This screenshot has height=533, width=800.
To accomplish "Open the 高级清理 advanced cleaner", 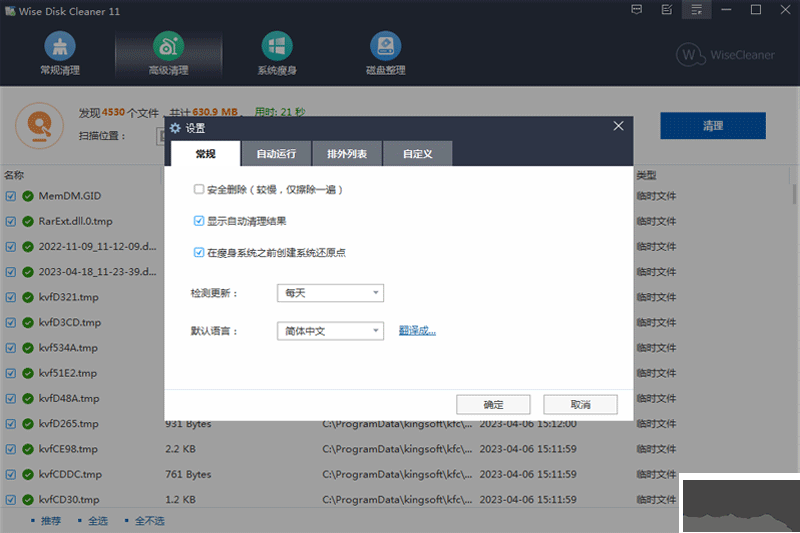I will tap(168, 54).
